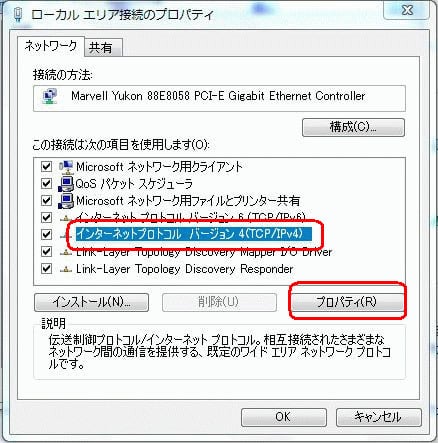Click the title bar network connection icon
438x443 pixels.
click(x=18, y=15)
